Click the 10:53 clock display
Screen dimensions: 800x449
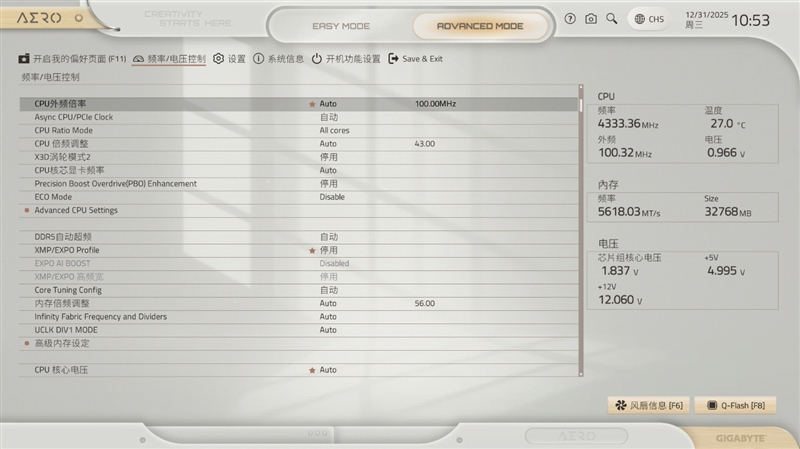(750, 20)
